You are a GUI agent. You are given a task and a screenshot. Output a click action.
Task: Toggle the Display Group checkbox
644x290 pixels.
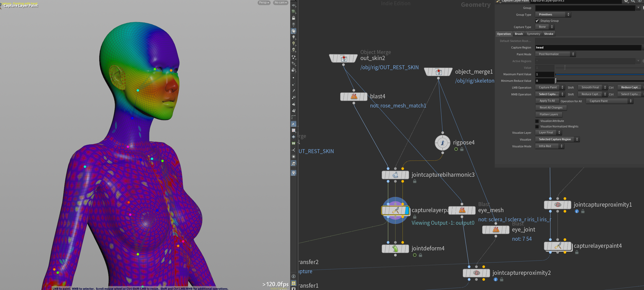pos(537,21)
